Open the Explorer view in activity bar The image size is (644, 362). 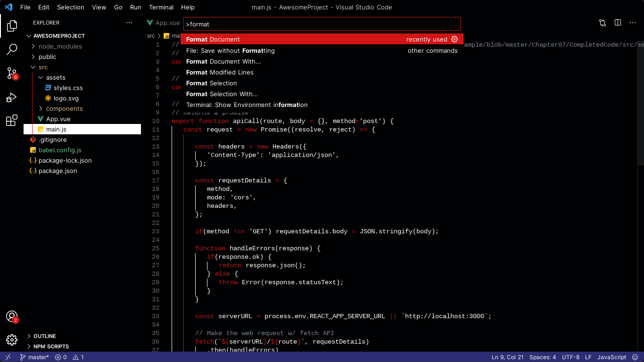point(12,25)
